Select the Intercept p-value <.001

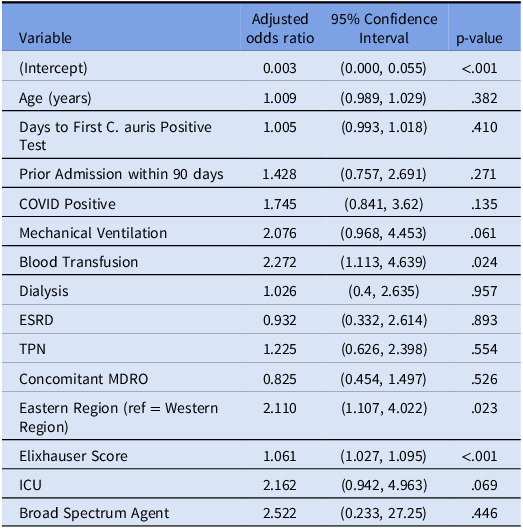coord(479,68)
